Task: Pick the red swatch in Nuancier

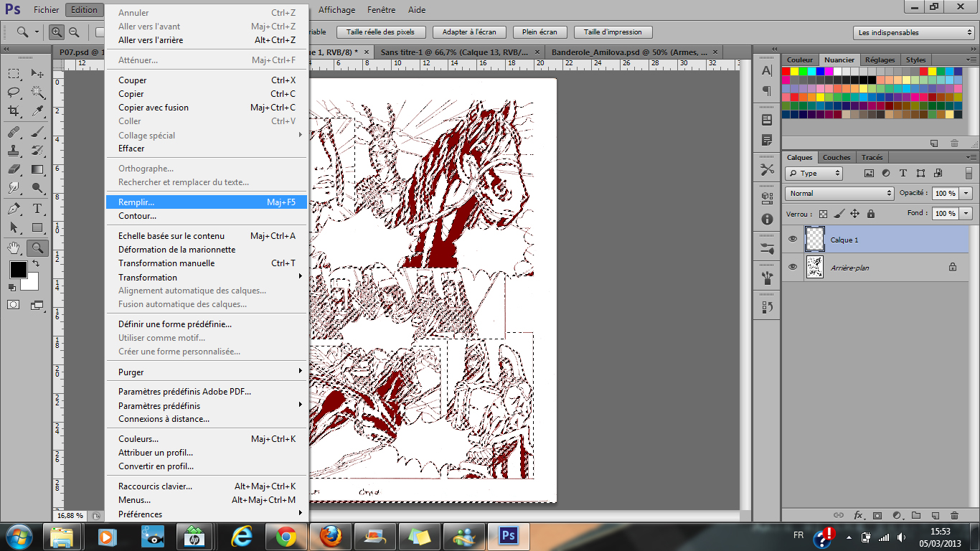Action: pyautogui.click(x=786, y=71)
